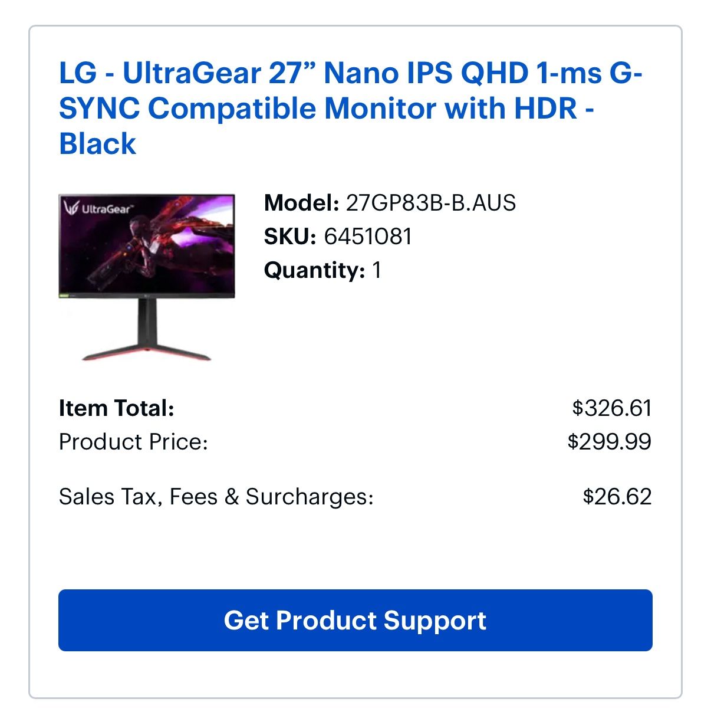Image resolution: width=711 pixels, height=728 pixels.
Task: Select the Quantity value of 1
Action: [377, 271]
